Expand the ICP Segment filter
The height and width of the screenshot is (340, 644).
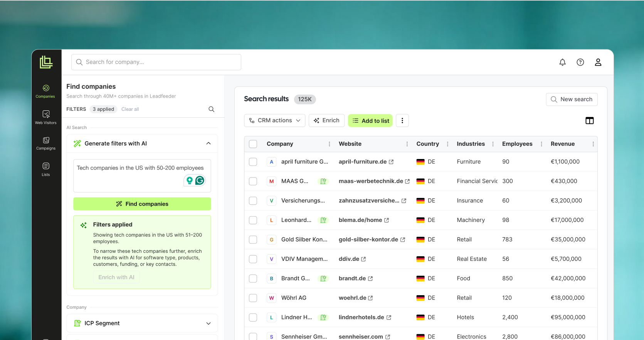click(x=209, y=323)
